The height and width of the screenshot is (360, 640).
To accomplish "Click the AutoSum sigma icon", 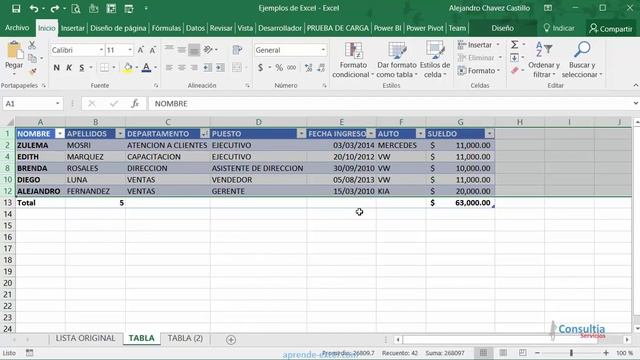I will tap(515, 44).
